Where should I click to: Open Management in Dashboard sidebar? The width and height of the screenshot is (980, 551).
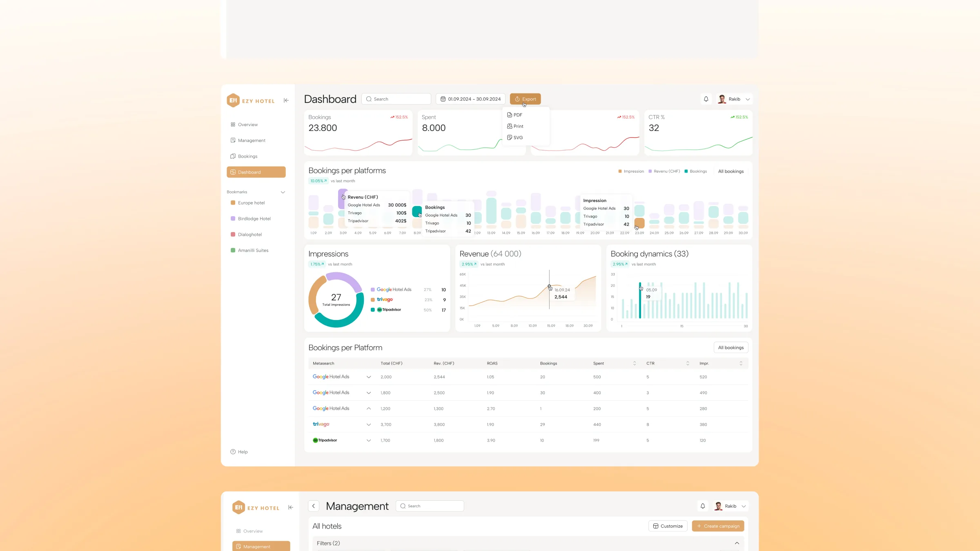pyautogui.click(x=256, y=140)
